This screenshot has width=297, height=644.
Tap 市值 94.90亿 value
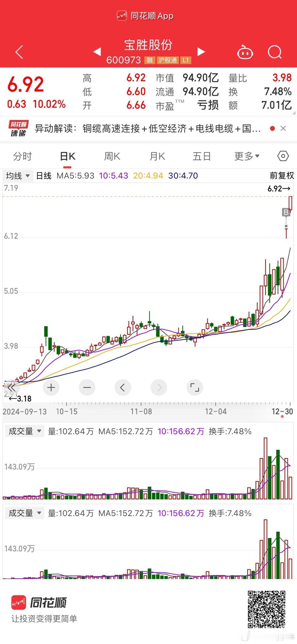(201, 78)
